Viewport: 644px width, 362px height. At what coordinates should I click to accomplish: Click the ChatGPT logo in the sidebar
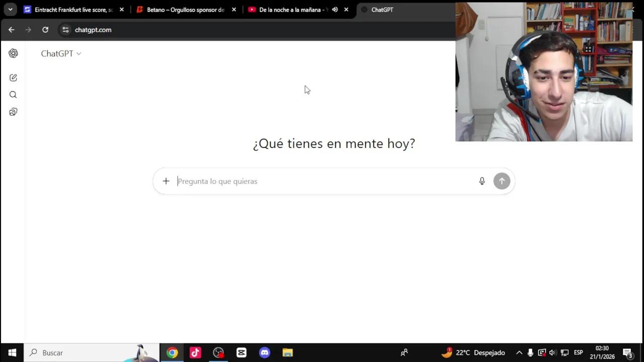[13, 53]
